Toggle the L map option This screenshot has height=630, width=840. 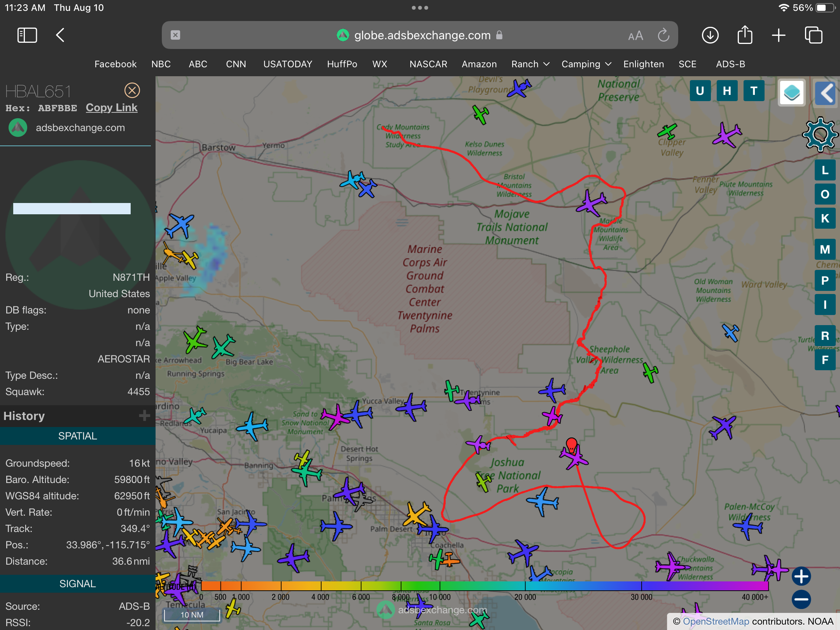tap(825, 170)
